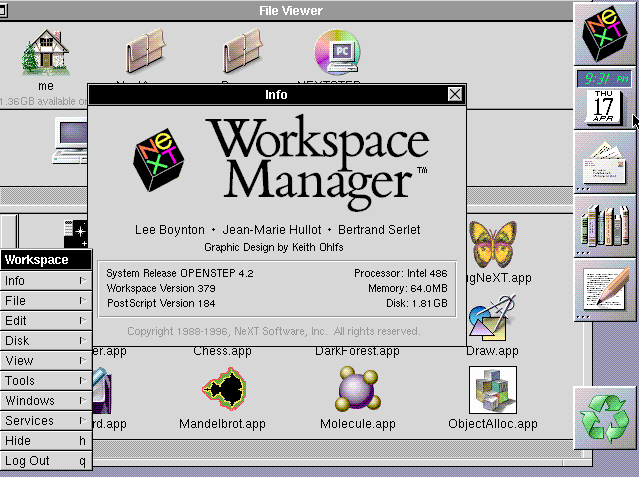Click 'Processor: Intel 486' text
639x477 pixels.
(400, 273)
